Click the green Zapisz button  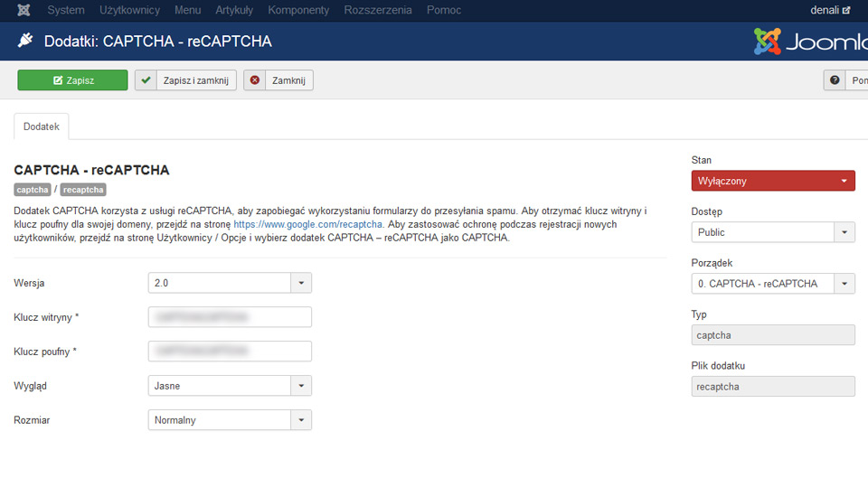click(x=72, y=80)
